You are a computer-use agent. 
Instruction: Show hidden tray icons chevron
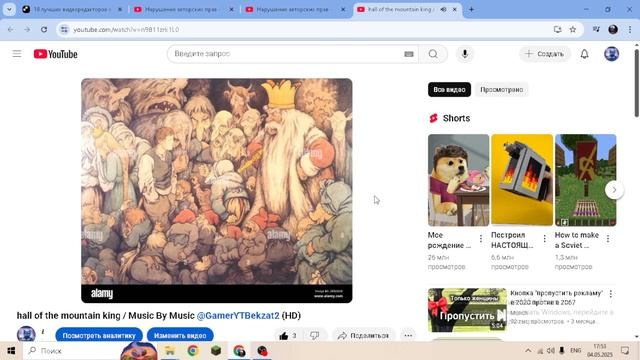(x=528, y=351)
